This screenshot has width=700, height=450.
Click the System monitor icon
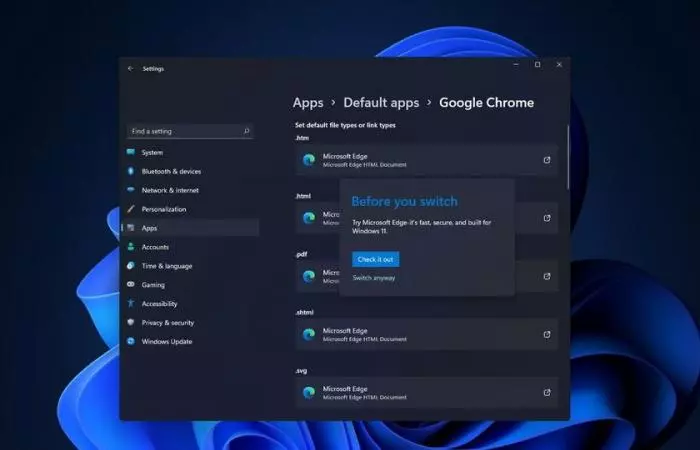131,152
